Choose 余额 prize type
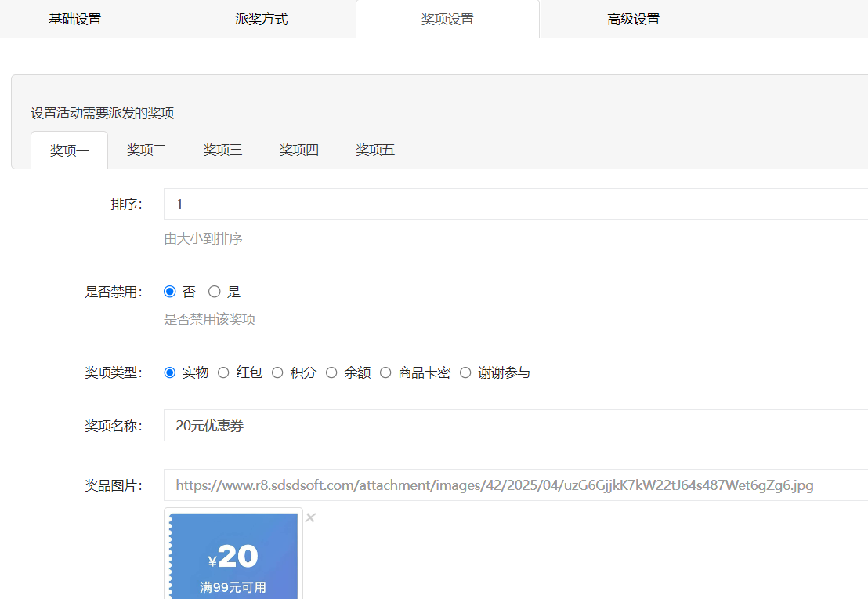The width and height of the screenshot is (868, 599). click(x=331, y=372)
